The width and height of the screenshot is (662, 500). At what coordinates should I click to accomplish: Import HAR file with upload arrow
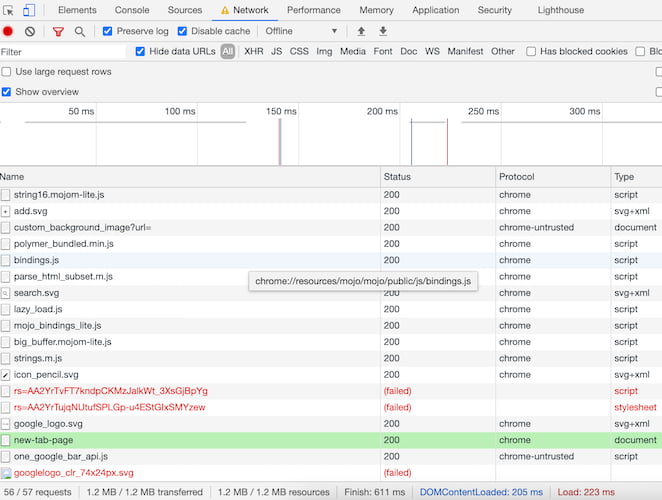361,31
